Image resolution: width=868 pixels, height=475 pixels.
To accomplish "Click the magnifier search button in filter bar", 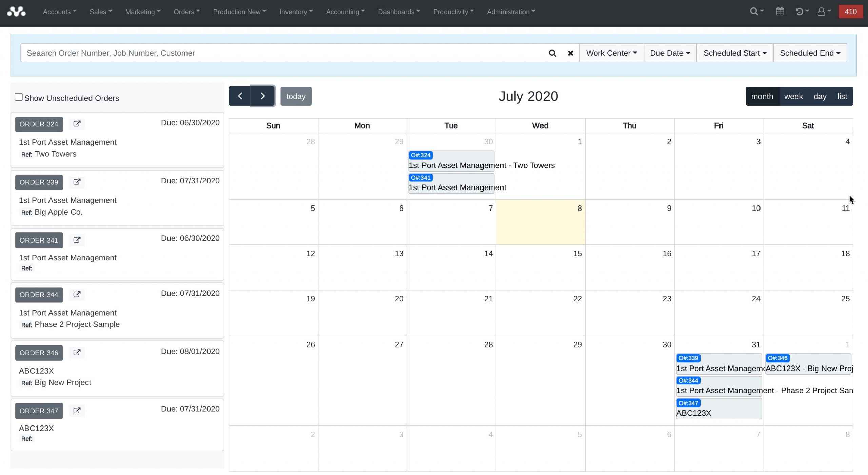I will click(552, 53).
